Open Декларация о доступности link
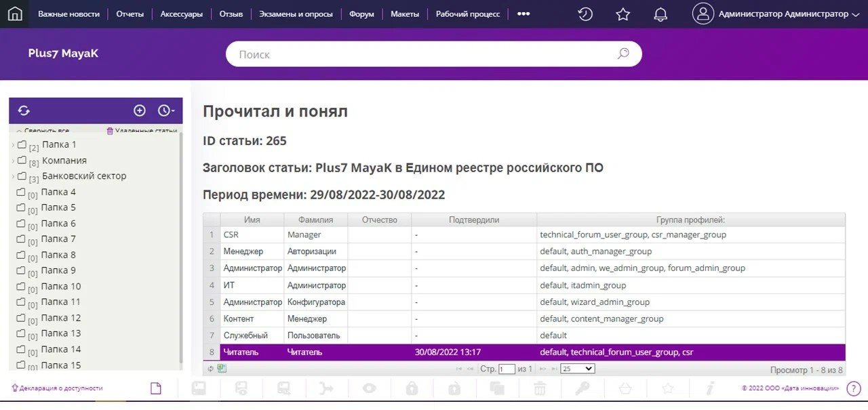This screenshot has height=410, width=868. [x=57, y=388]
